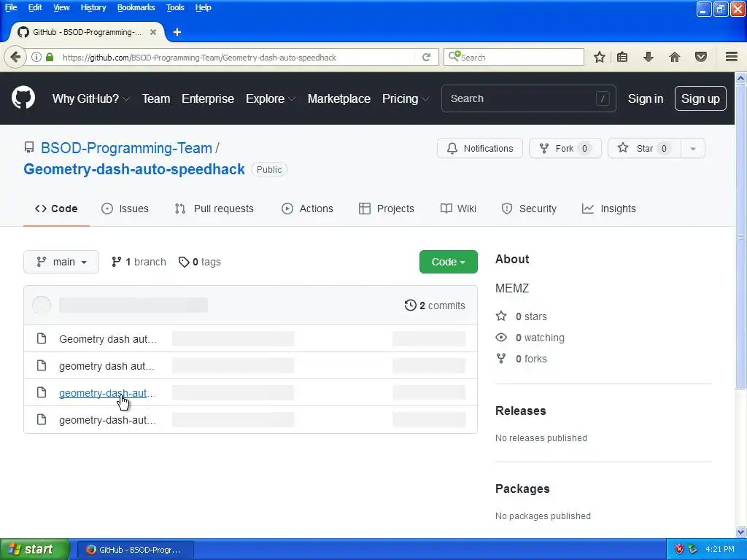Click the browser URL address field
This screenshot has width=747, height=560.
point(237,57)
